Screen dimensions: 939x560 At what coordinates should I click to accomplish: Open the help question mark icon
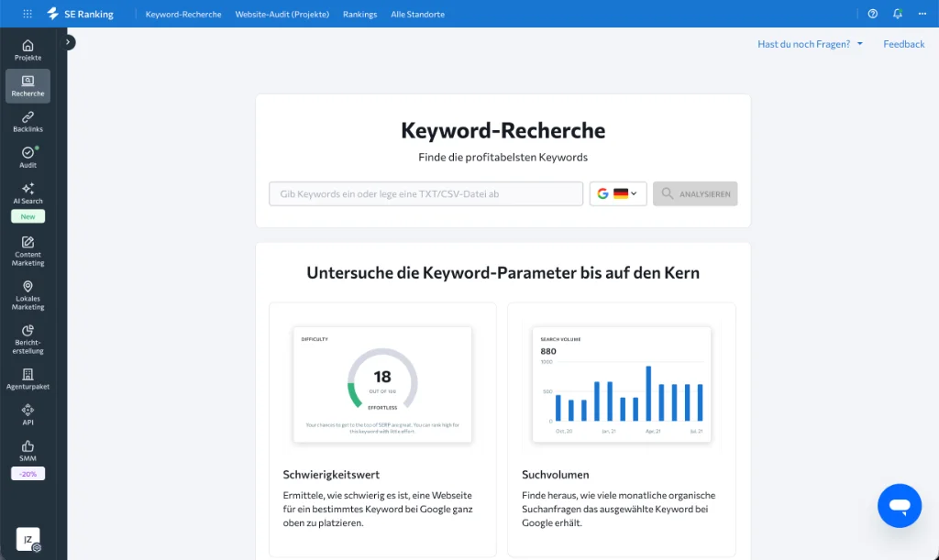coord(873,14)
